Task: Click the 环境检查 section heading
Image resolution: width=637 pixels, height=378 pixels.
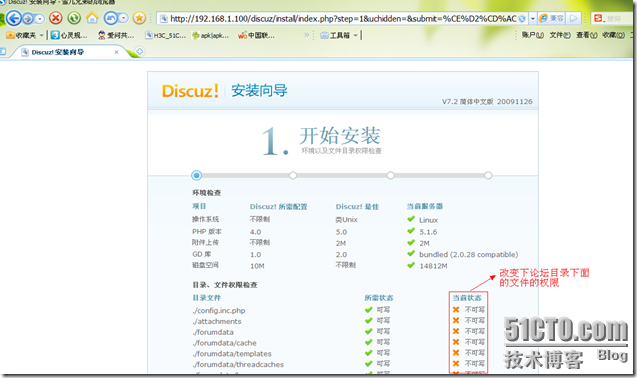Action: [x=206, y=193]
